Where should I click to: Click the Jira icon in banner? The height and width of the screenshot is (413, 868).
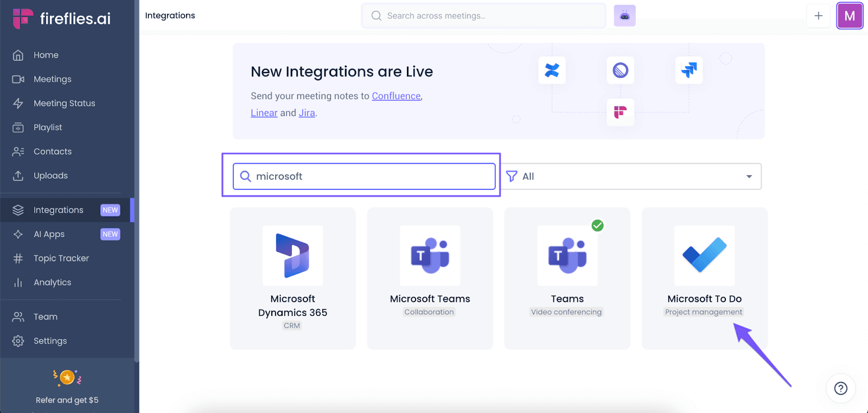(689, 70)
